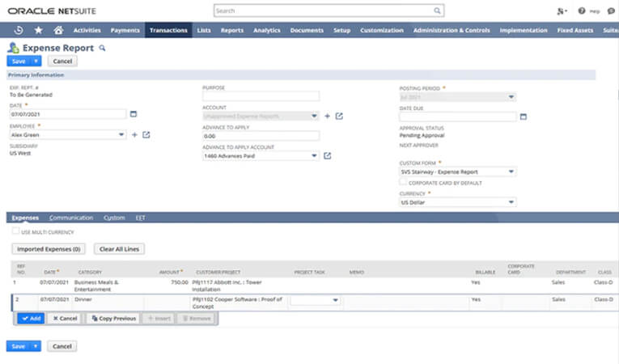This screenshot has width=619, height=364.
Task: Expand the Currency US Dollar dropdown
Action: [x=511, y=202]
